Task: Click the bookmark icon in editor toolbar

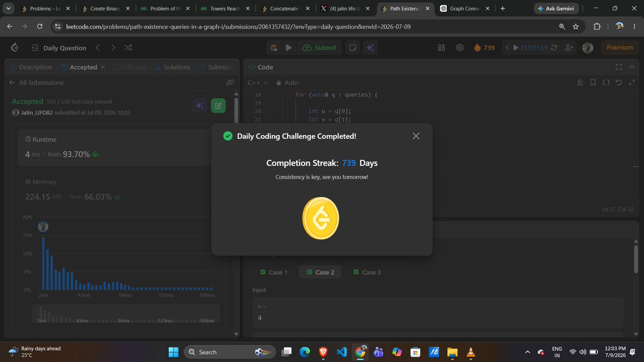Action: [592, 83]
